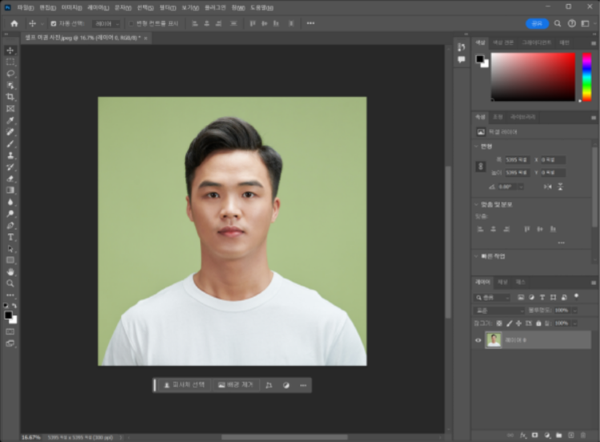
Task: Open the search icon at top right
Action: click(555, 22)
